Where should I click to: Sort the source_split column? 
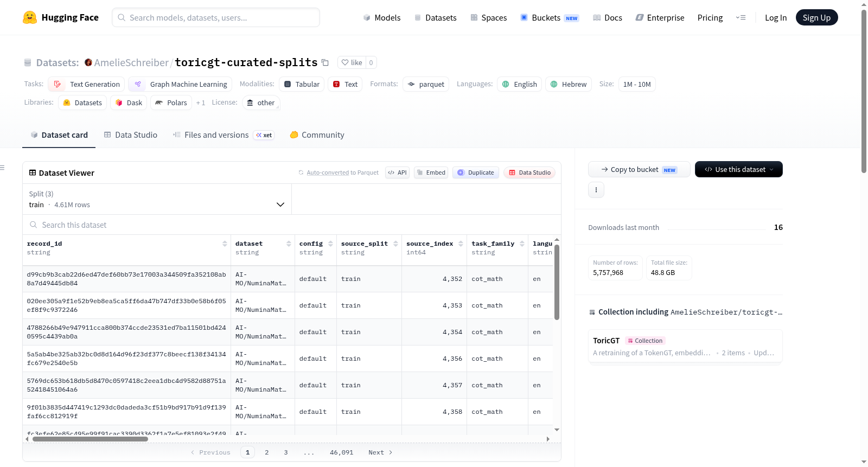396,244
